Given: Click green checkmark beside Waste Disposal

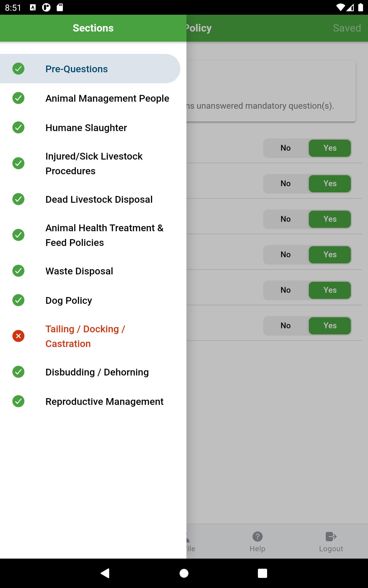Looking at the screenshot, I should click(18, 271).
